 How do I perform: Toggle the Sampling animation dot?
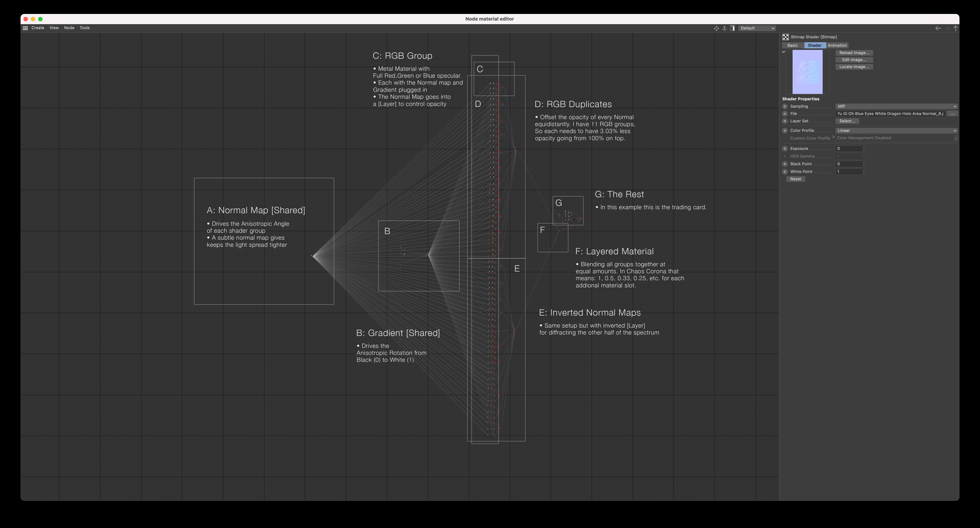click(x=785, y=107)
